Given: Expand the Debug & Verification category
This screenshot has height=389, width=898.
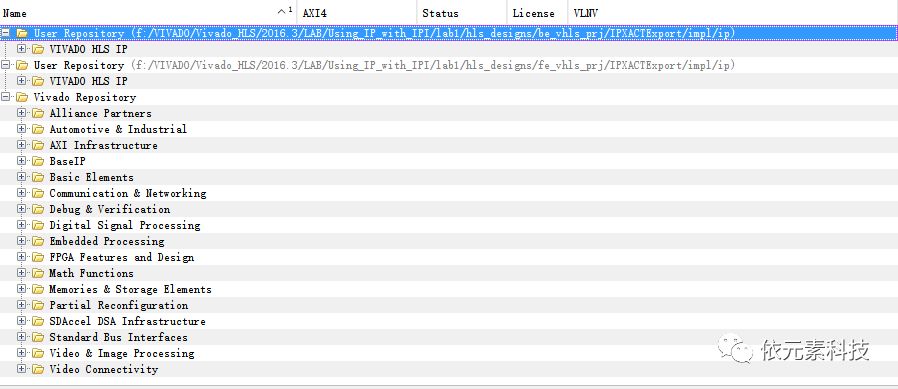Looking at the screenshot, I should (x=22, y=209).
